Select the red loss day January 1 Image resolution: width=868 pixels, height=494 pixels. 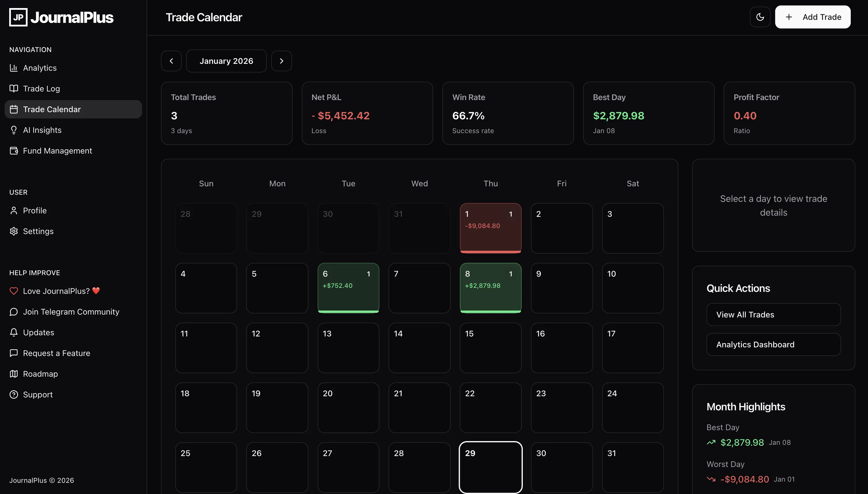(490, 228)
